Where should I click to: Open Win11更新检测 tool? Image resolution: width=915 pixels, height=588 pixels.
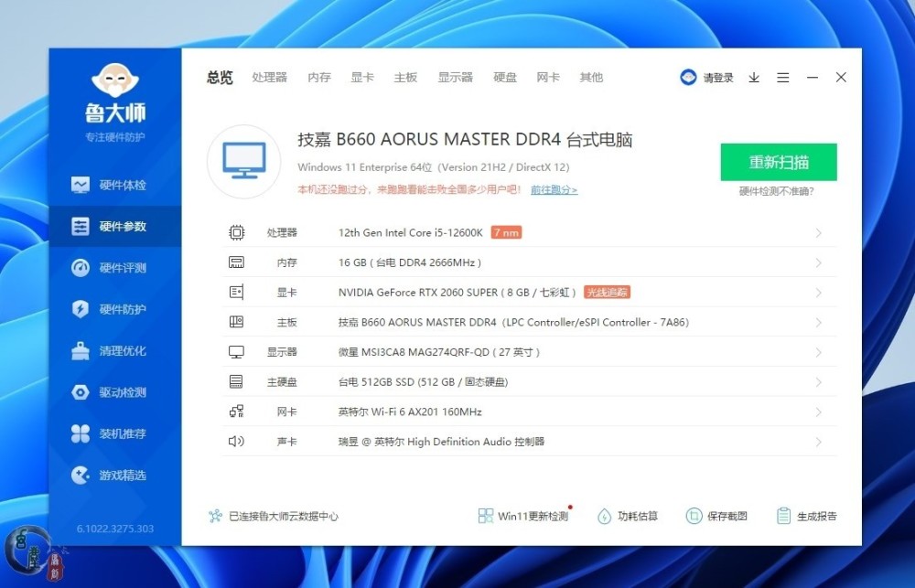tap(532, 516)
